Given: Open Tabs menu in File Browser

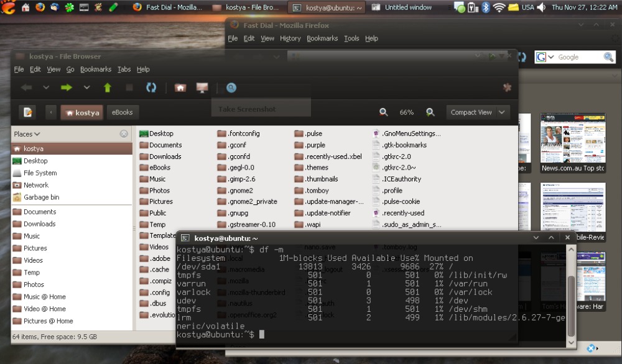Looking at the screenshot, I should pos(124,70).
